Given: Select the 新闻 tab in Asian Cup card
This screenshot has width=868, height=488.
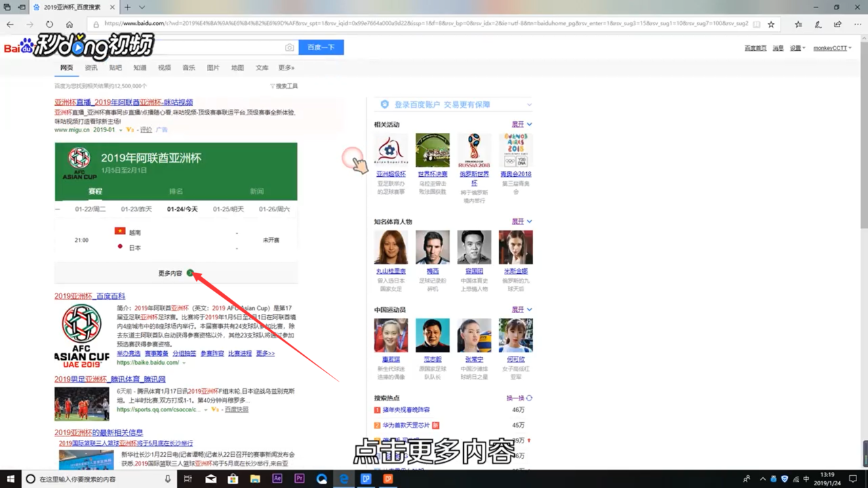Looking at the screenshot, I should point(257,191).
